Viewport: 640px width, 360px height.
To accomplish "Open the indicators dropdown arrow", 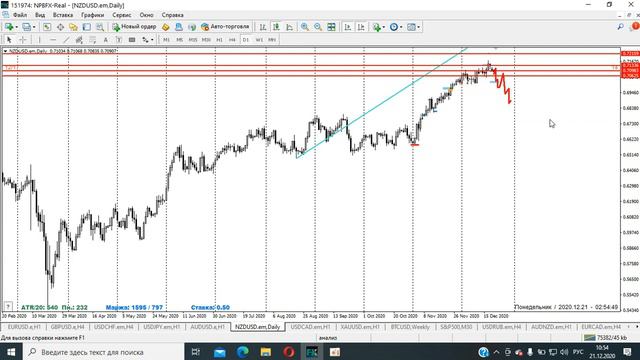I will click(x=384, y=27).
